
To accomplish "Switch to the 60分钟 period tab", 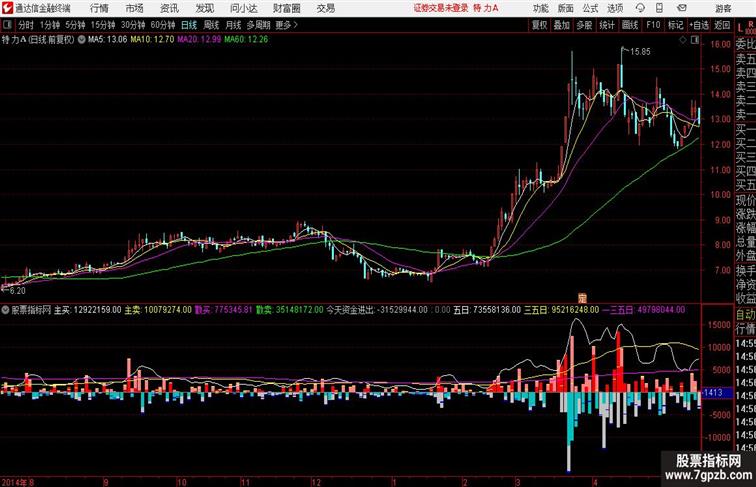I will point(163,25).
